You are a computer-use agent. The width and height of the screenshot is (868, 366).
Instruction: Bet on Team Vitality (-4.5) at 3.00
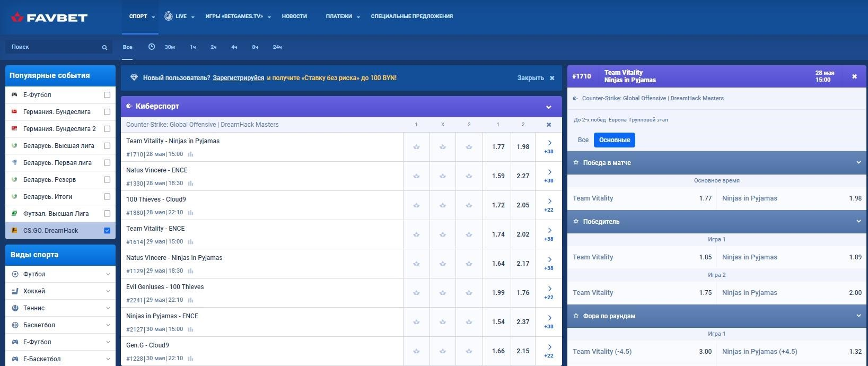coord(642,352)
